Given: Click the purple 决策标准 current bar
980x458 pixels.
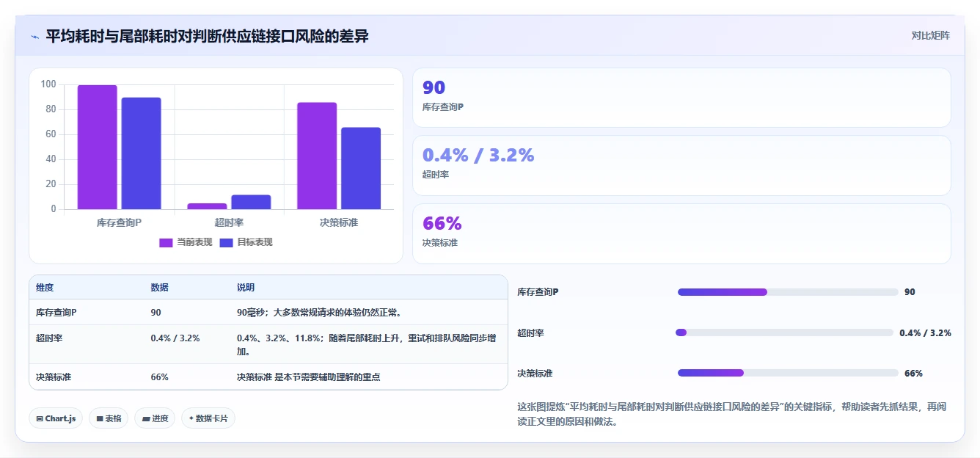Looking at the screenshot, I should pos(317,156).
